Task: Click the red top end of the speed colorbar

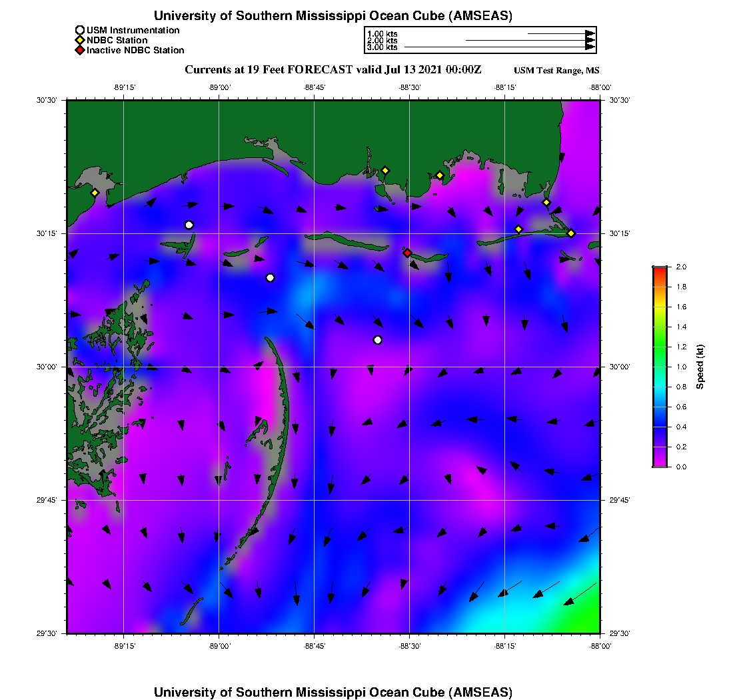Action: point(660,270)
